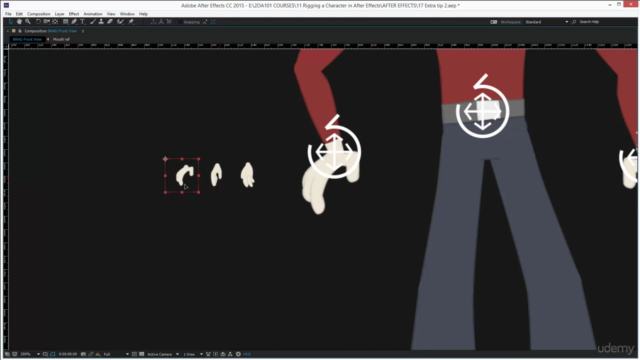Image resolution: width=640 pixels, height=360 pixels.
Task: Select the Brush tool
Action: click(x=93, y=22)
